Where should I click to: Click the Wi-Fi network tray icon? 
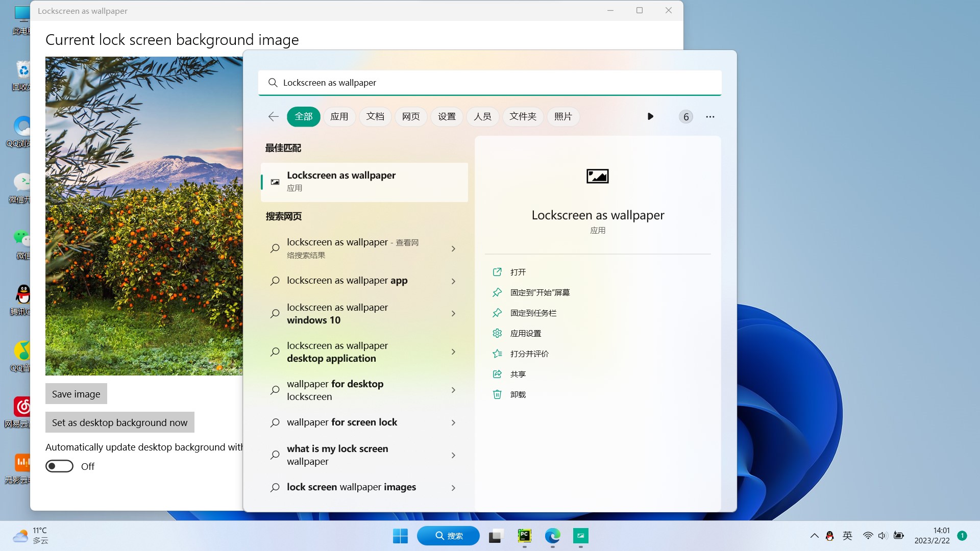click(868, 536)
